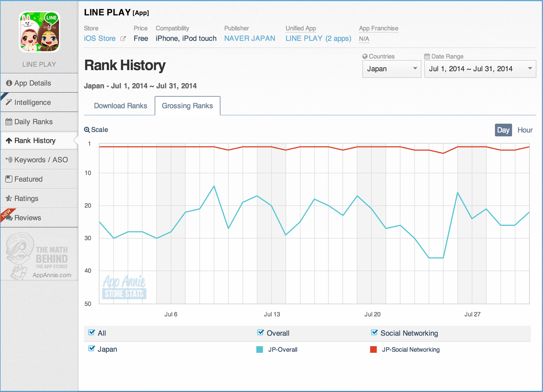Image resolution: width=543 pixels, height=392 pixels.
Task: Click the external link icon next to iOS Store
Action: tap(123, 39)
